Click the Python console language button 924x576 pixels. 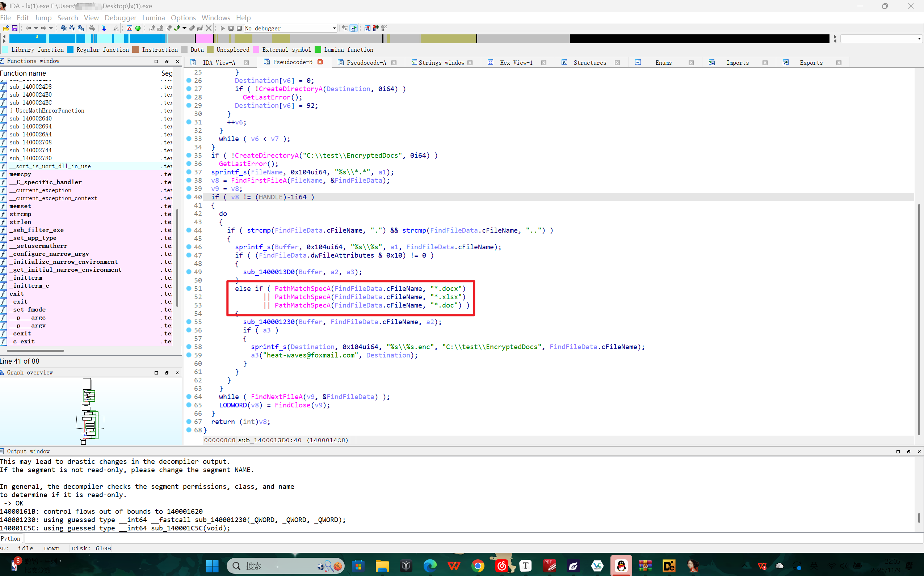pyautogui.click(x=10, y=538)
